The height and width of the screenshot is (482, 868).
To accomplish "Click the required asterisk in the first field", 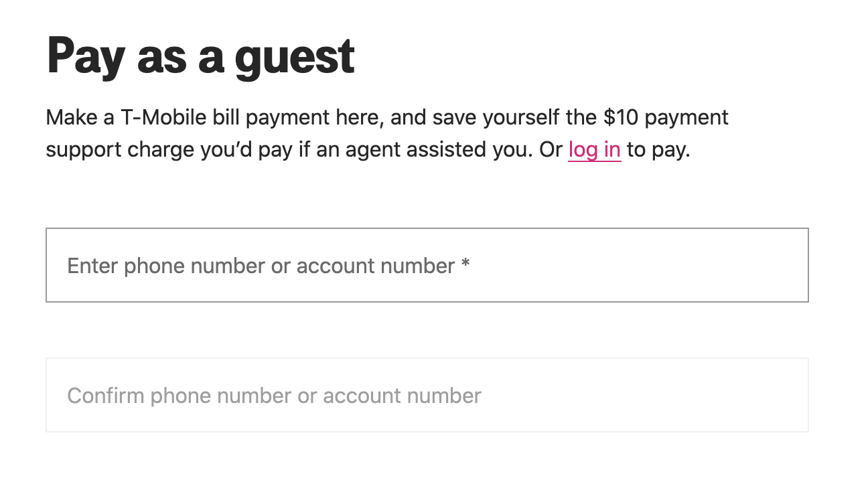I will 465,265.
